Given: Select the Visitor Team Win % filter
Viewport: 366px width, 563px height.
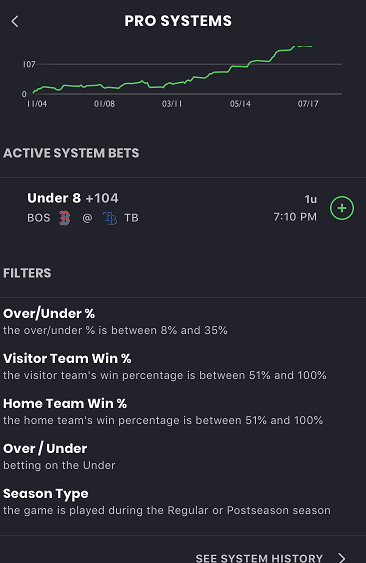Looking at the screenshot, I should pos(165,366).
